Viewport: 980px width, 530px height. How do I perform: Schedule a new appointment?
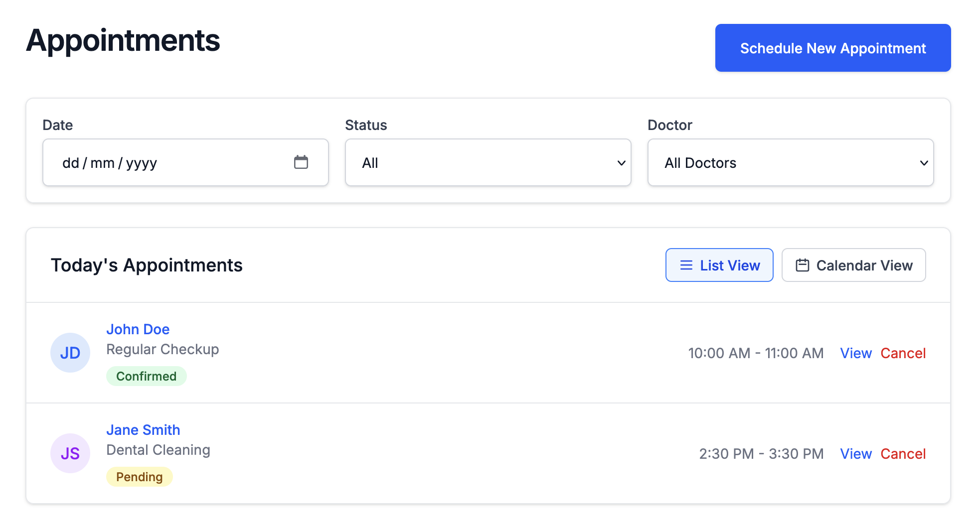832,48
